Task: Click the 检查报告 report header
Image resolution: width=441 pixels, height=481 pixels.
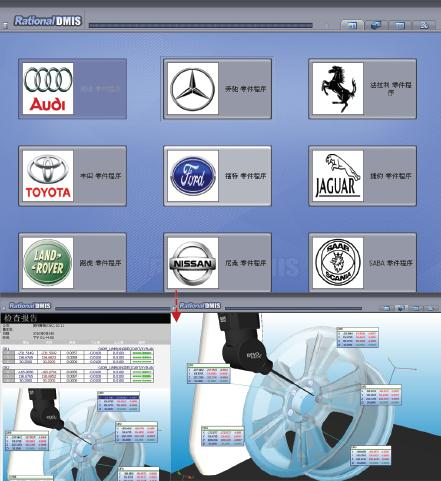Action: click(21, 318)
